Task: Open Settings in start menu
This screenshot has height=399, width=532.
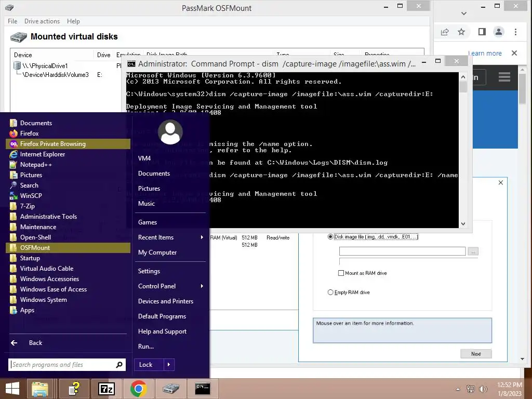Action: coord(149,271)
